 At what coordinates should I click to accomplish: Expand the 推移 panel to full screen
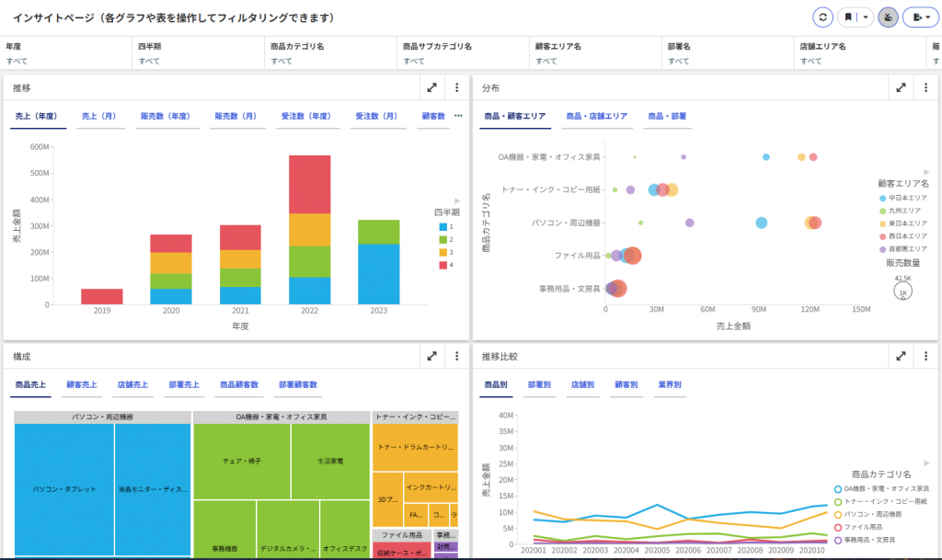432,87
